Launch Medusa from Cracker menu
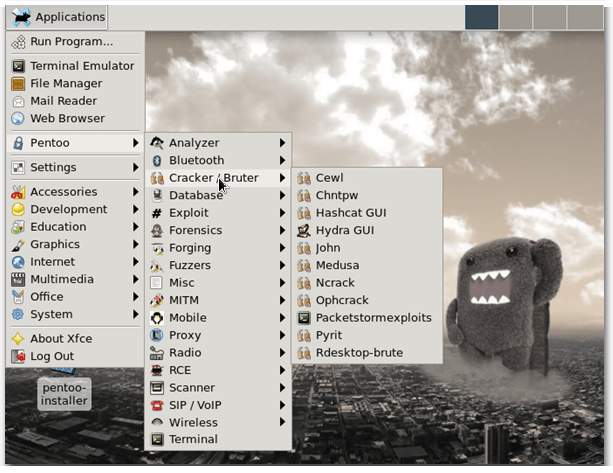 (367, 266)
